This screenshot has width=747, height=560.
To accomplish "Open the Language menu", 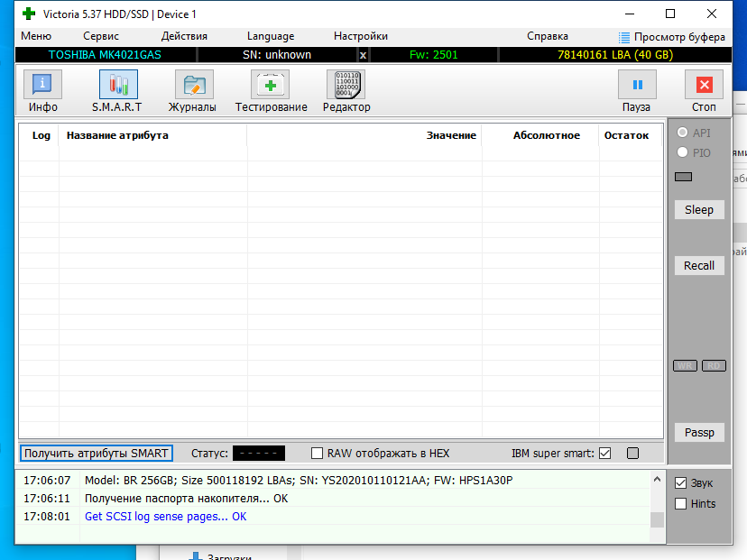I will pos(271,36).
